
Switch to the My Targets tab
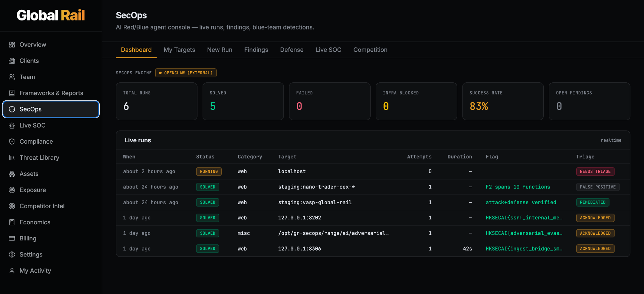179,50
